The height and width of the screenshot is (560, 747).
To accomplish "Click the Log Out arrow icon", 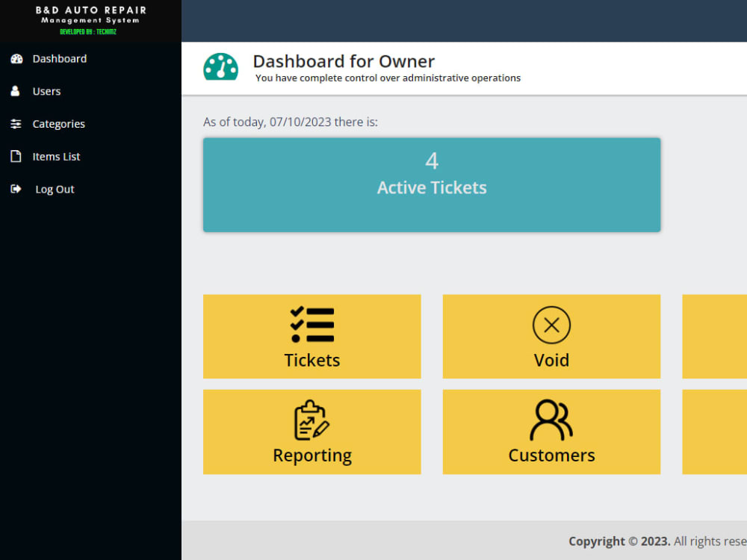I will coord(16,189).
